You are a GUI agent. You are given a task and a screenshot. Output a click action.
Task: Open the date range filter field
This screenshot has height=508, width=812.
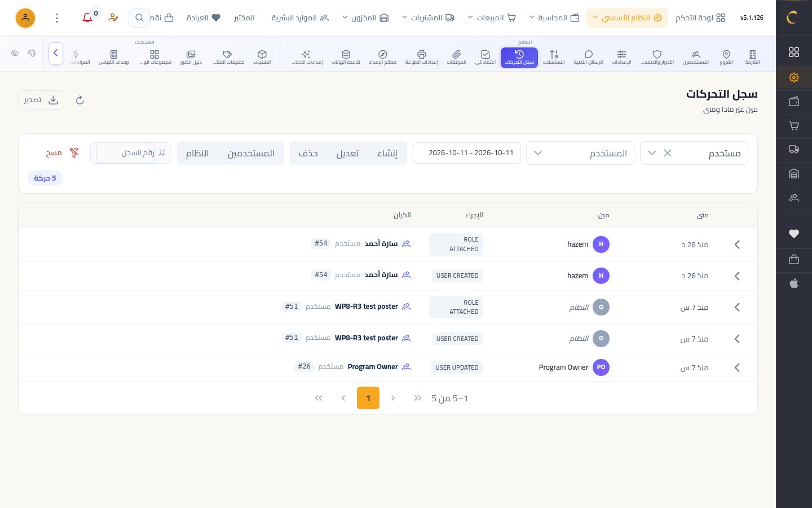467,153
